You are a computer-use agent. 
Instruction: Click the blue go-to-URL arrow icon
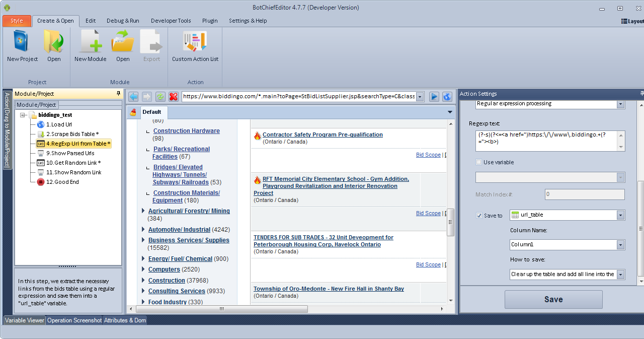[x=434, y=97]
